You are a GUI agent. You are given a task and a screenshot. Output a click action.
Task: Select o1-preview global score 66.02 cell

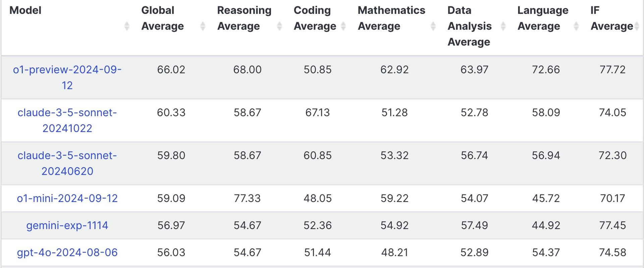(x=171, y=70)
